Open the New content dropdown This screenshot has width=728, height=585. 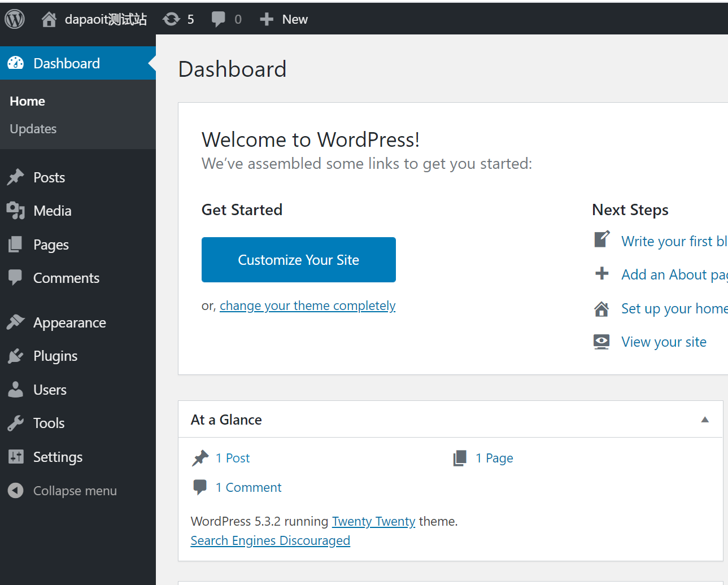point(284,20)
